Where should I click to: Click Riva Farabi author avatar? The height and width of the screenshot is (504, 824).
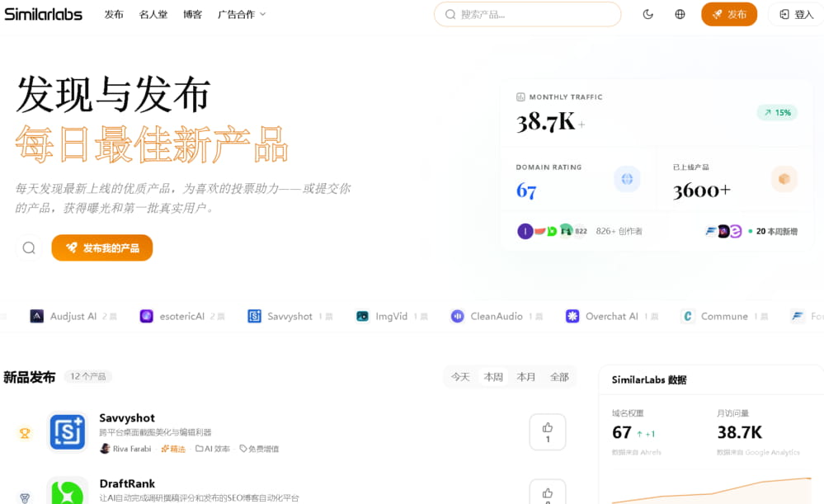[x=105, y=448]
